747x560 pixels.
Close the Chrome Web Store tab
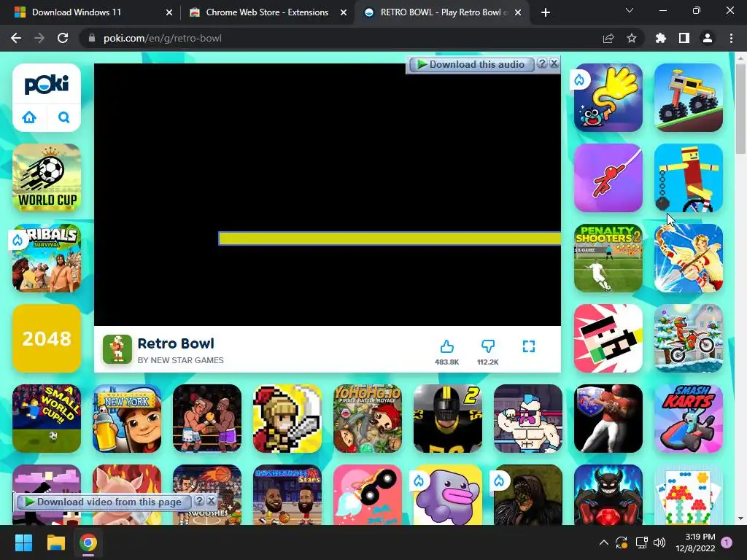[344, 13]
